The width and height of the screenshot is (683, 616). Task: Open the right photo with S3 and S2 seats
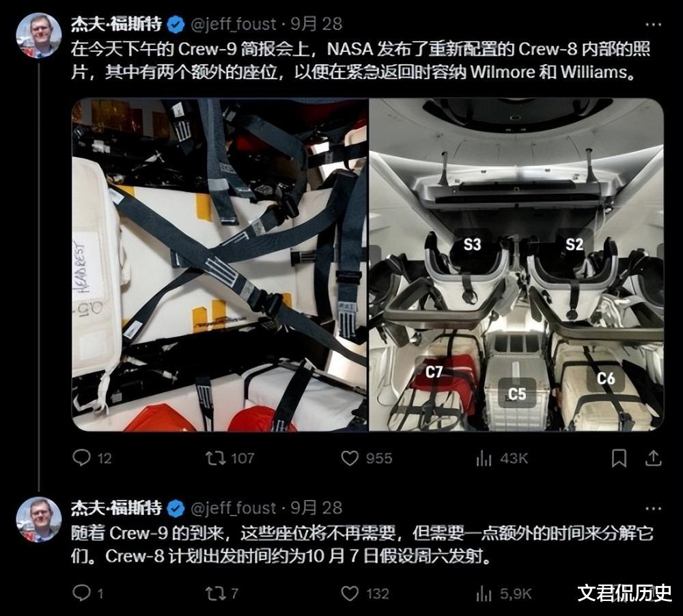click(x=516, y=264)
